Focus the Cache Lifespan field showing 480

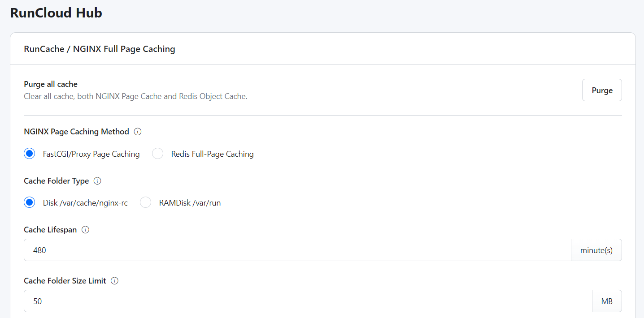point(297,250)
